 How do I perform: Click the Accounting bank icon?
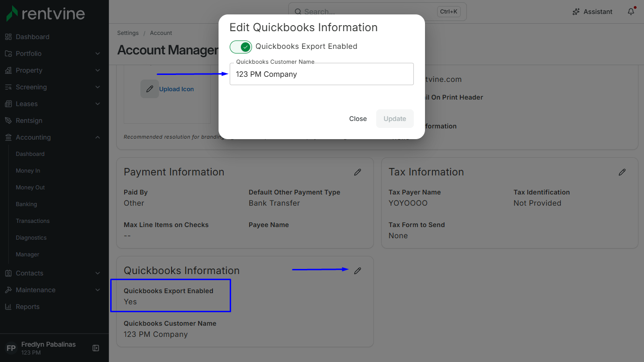click(8, 137)
